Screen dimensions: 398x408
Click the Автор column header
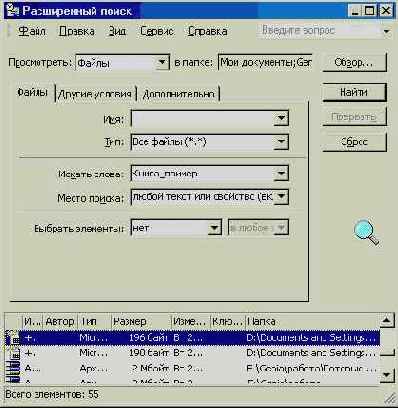60,322
